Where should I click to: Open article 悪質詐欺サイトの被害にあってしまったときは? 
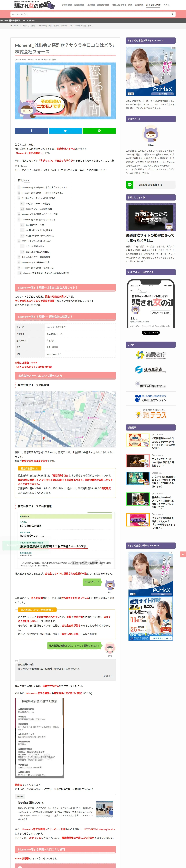coord(151,238)
